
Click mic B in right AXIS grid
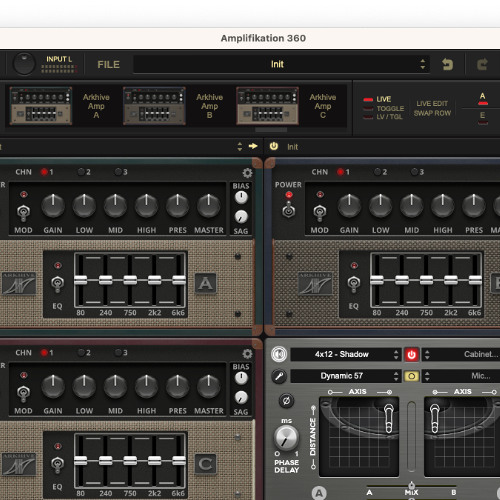tap(434, 418)
